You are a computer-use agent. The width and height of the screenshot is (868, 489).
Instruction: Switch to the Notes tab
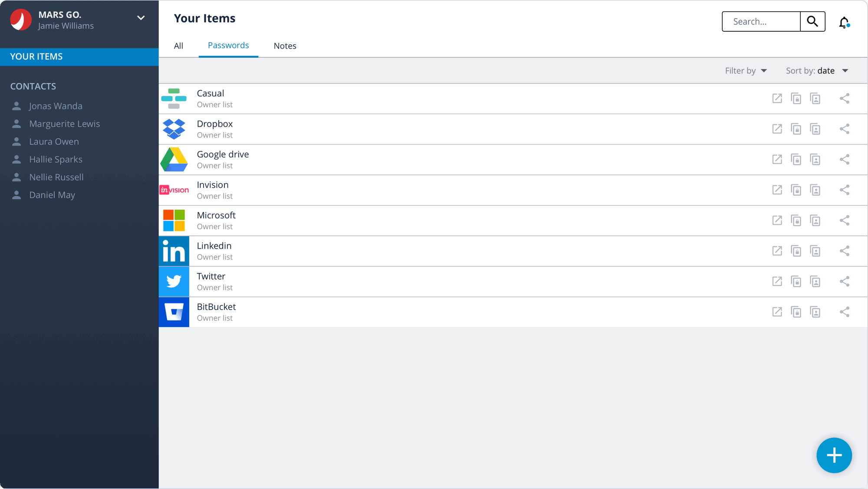click(x=285, y=45)
